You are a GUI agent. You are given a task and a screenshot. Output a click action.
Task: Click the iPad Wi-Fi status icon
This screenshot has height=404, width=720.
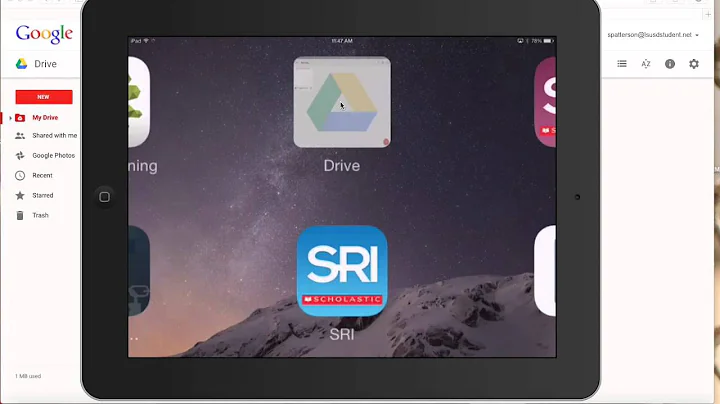click(x=146, y=41)
